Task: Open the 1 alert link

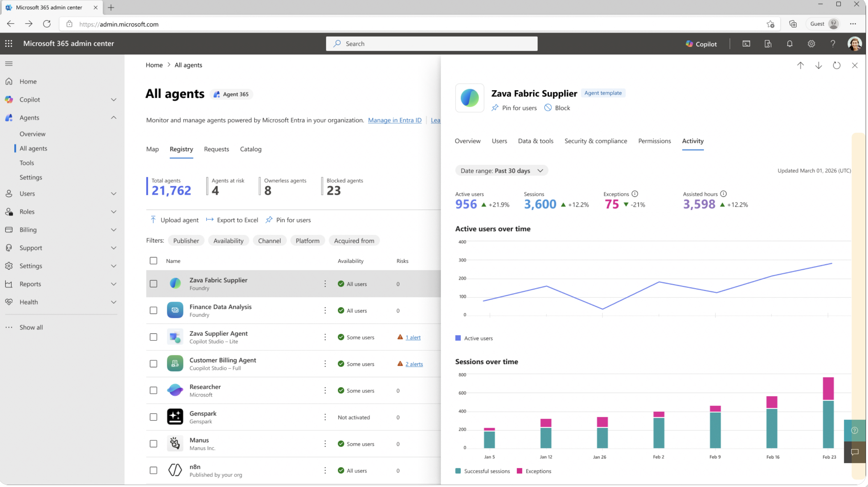Action: (x=413, y=337)
